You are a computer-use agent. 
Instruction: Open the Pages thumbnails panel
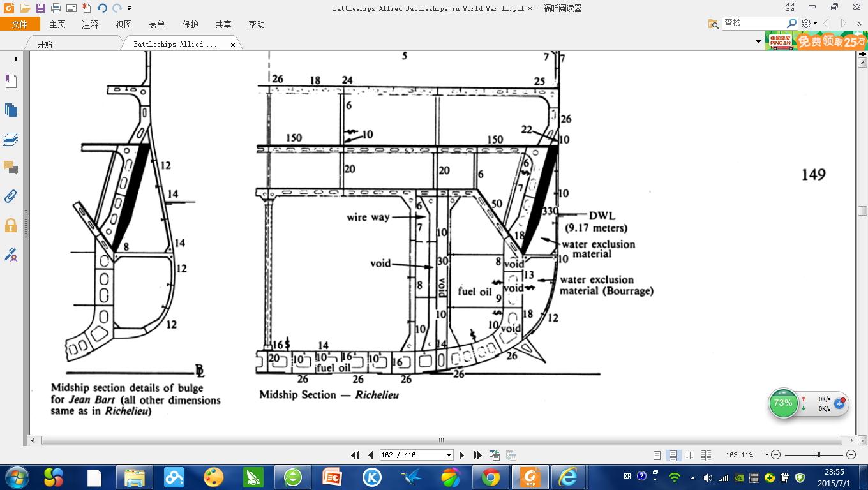[x=11, y=110]
